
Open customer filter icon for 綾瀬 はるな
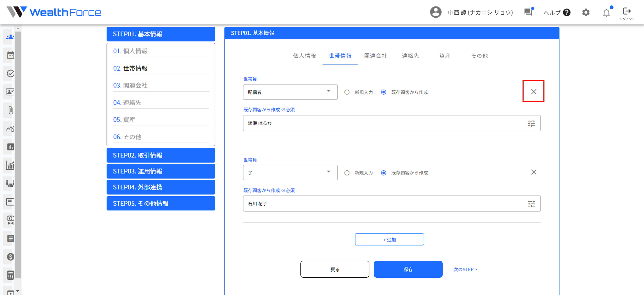[531, 123]
